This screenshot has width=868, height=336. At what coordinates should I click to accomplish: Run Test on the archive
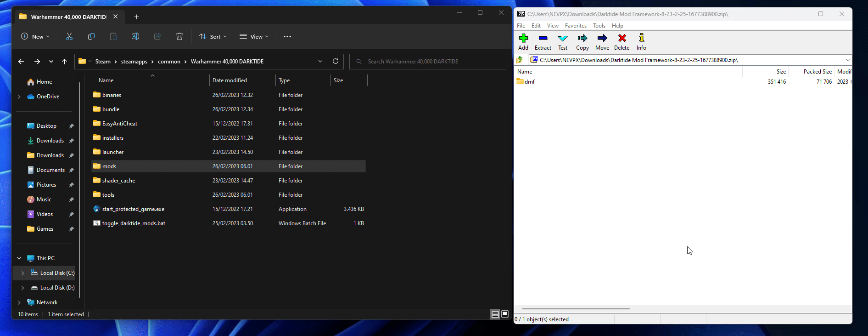563,41
